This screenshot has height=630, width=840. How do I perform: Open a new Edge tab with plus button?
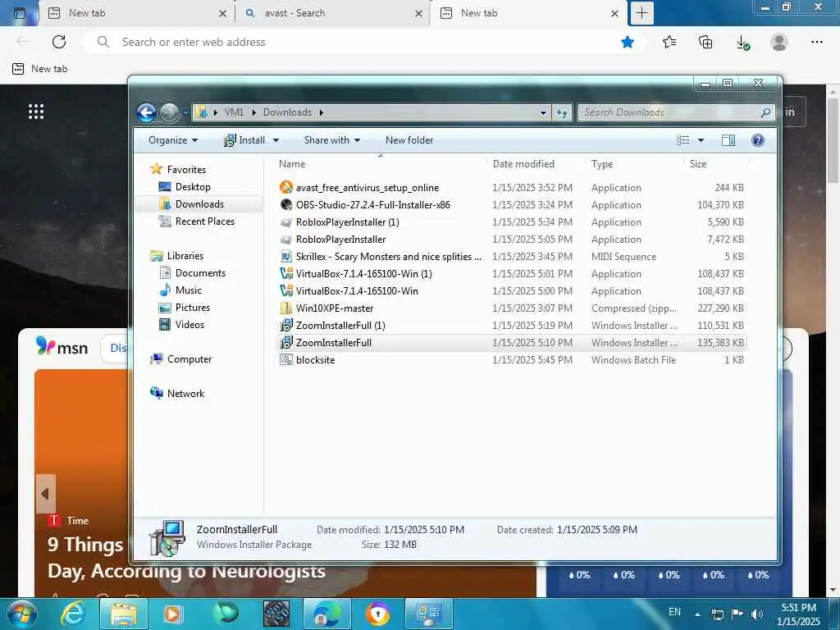click(x=641, y=13)
